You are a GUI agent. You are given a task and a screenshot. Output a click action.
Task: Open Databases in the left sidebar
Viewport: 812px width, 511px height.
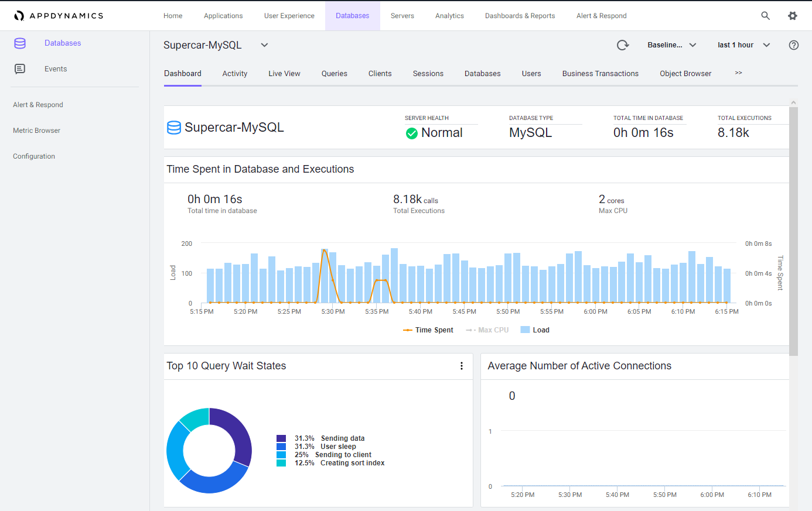63,43
